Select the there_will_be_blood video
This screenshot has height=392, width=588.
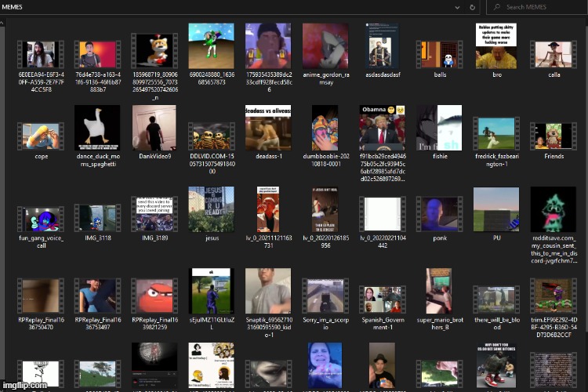496,291
